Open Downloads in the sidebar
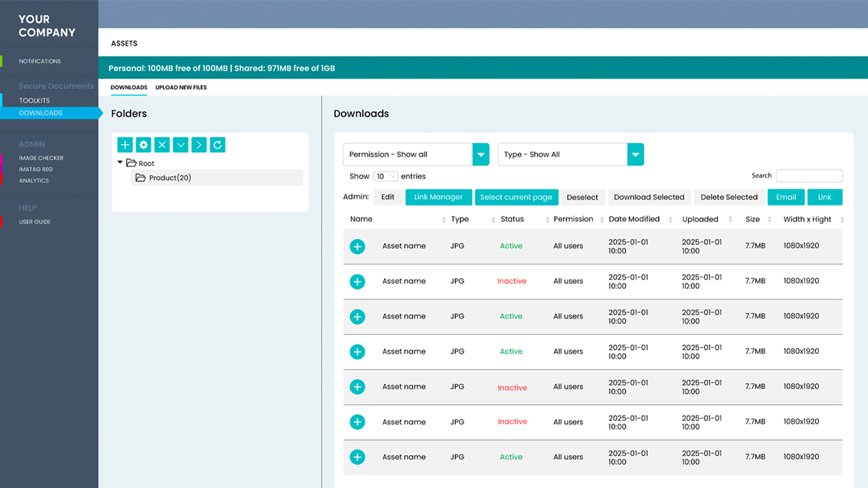This screenshot has height=488, width=868. point(41,113)
